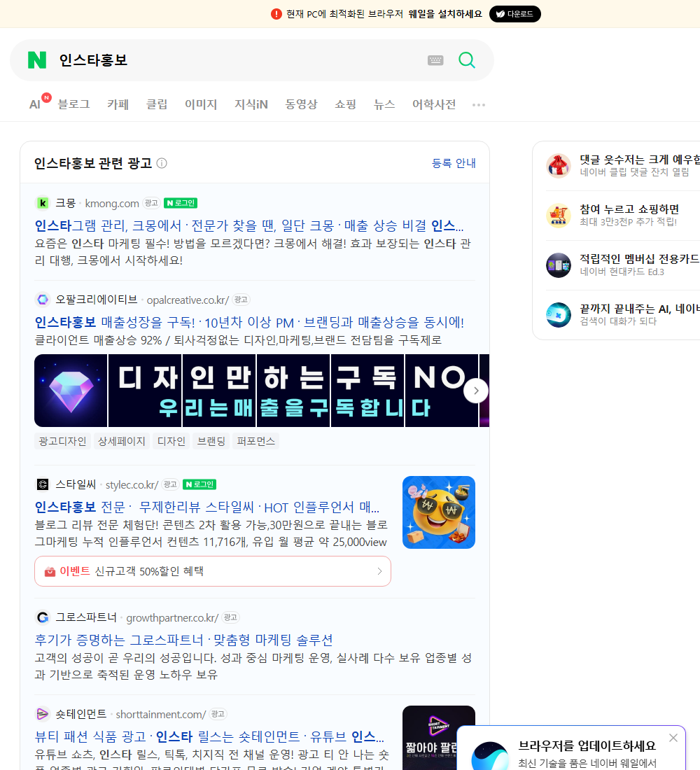Switch to the 지식iN tab
Viewport: 700px width, 770px height.
pos(251,104)
